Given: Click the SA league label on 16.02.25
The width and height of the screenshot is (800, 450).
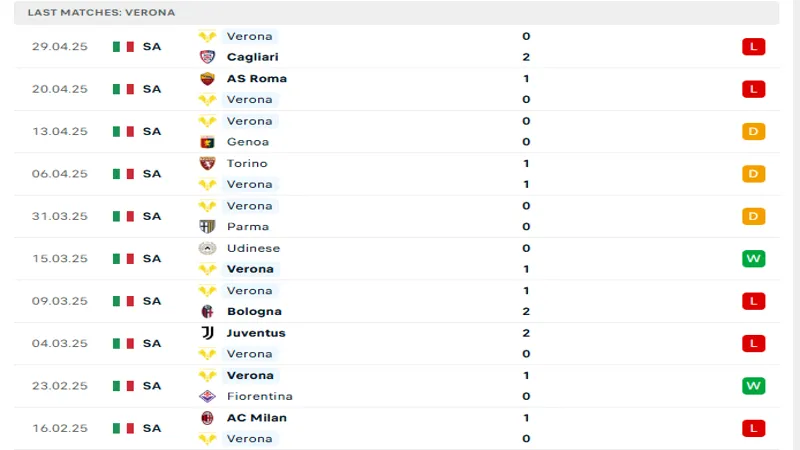Looking at the screenshot, I should click(152, 428).
